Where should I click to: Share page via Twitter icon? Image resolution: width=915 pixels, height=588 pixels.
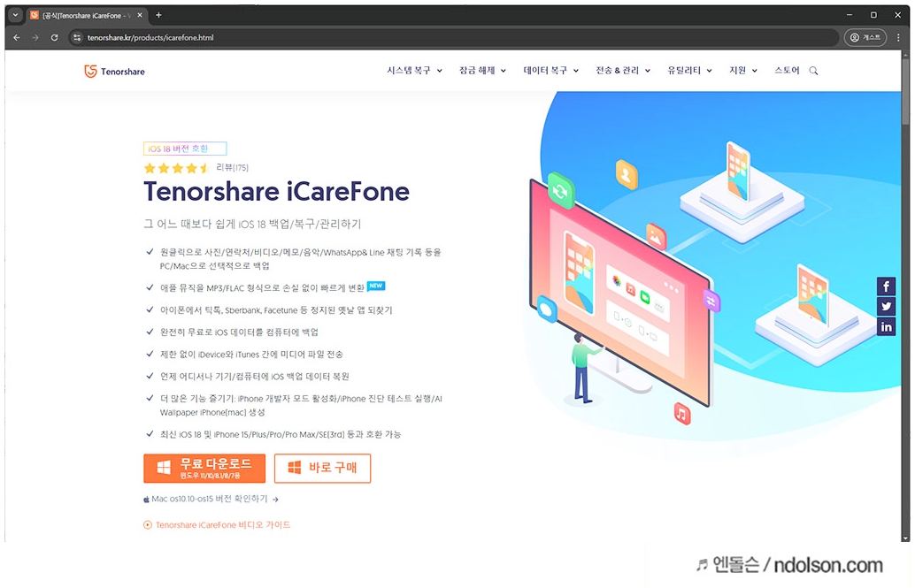886,306
